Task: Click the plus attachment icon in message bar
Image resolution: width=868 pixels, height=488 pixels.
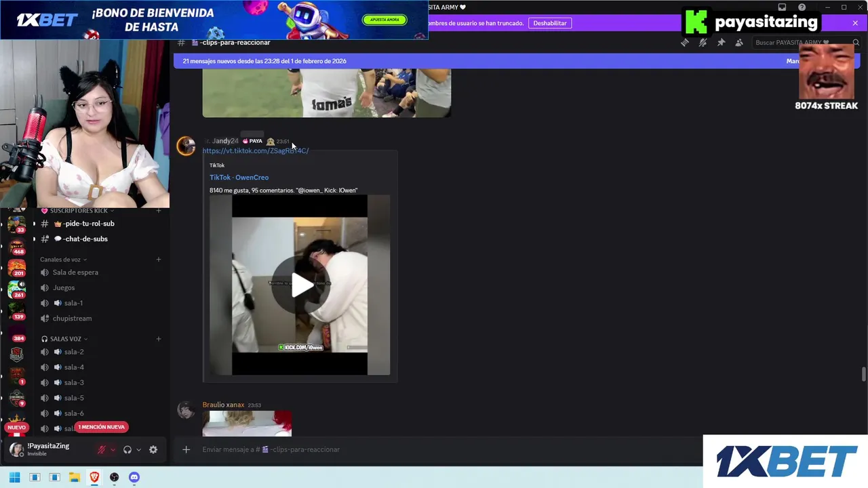Action: point(186,449)
